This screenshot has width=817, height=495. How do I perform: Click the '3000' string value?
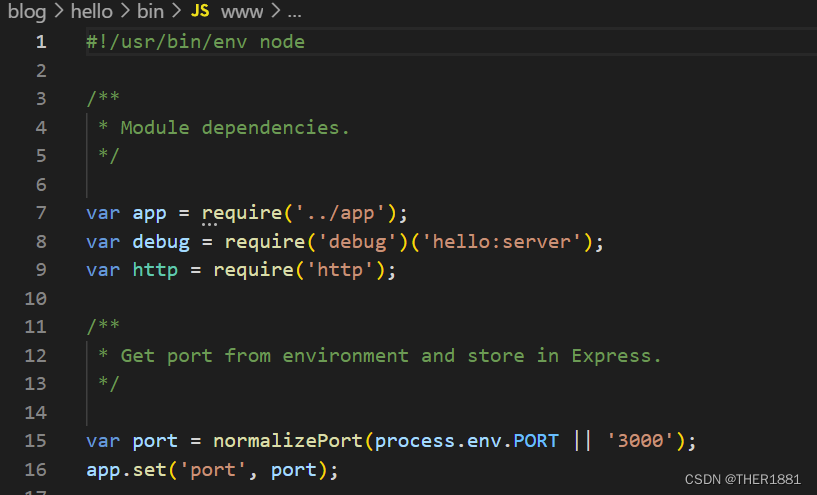pyautogui.click(x=640, y=441)
